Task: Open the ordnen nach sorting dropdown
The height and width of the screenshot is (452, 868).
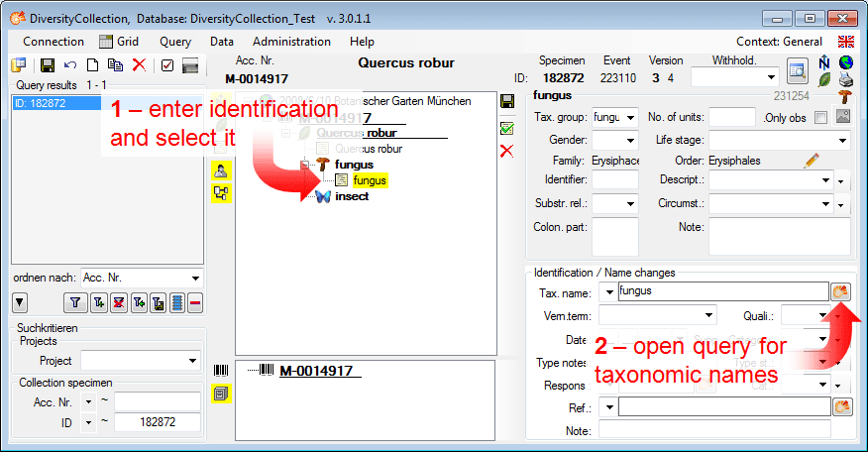Action: [194, 279]
